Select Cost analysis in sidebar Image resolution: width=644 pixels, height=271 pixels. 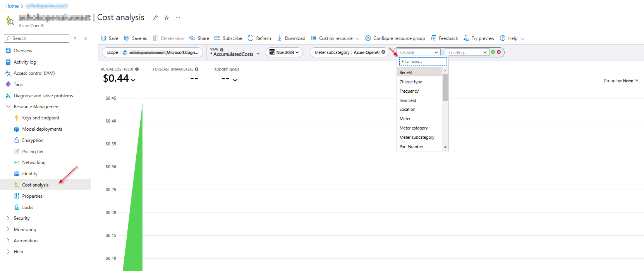pos(46,185)
